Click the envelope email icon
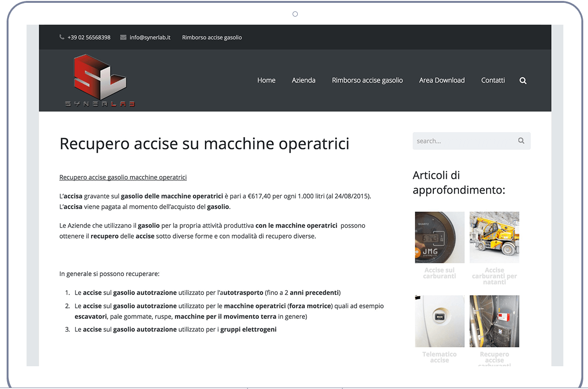588x389 pixels. [123, 37]
